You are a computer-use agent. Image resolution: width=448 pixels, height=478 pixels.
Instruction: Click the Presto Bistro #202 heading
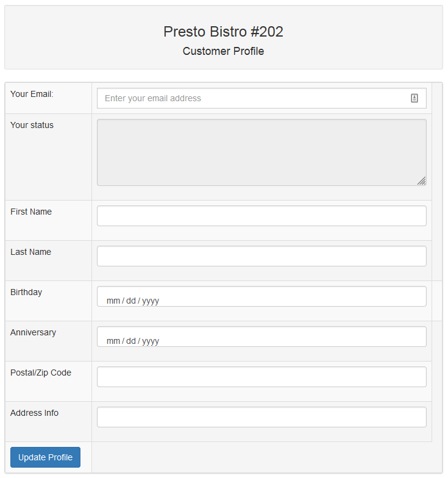pyautogui.click(x=223, y=32)
